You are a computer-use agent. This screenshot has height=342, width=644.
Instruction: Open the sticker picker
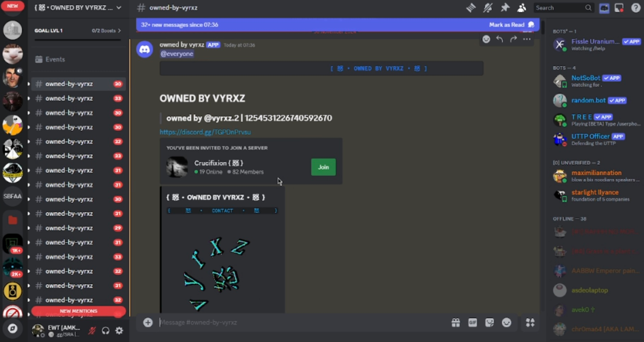coord(489,323)
